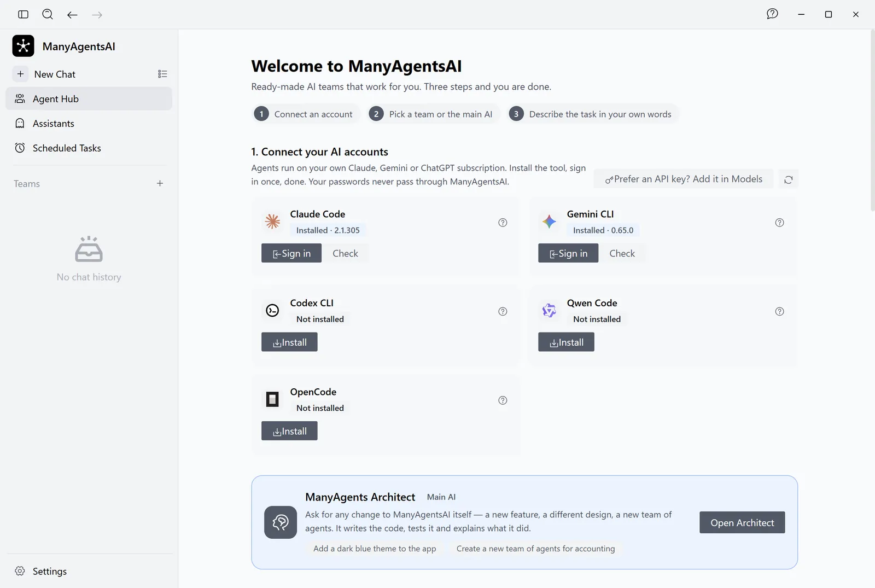Go back with the left arrow
875x588 pixels.
pyautogui.click(x=72, y=15)
